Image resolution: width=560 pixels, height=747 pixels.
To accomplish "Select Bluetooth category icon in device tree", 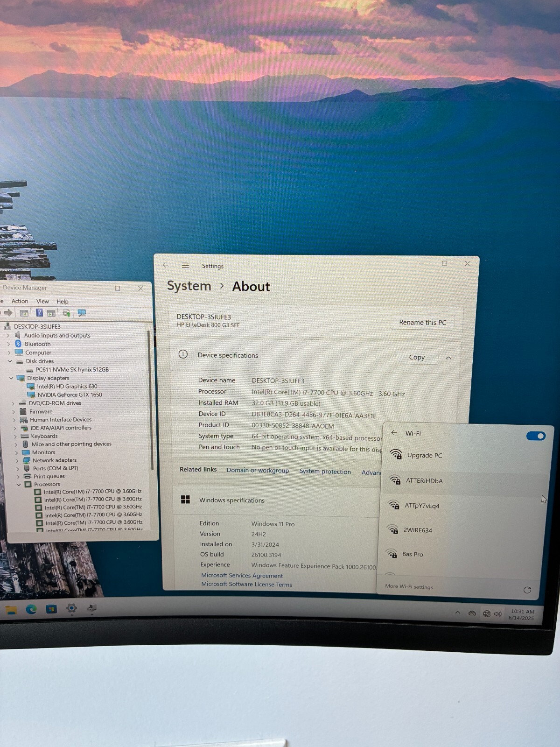I will click(x=18, y=344).
